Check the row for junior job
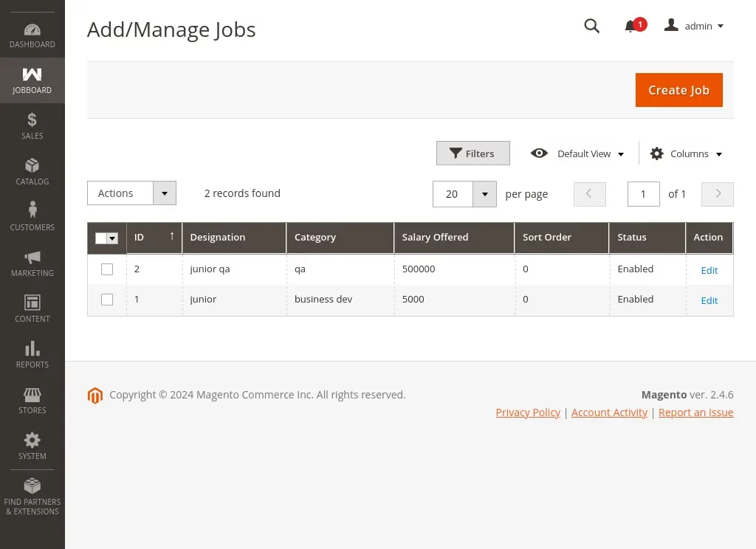Image resolution: width=756 pixels, height=549 pixels. [107, 300]
